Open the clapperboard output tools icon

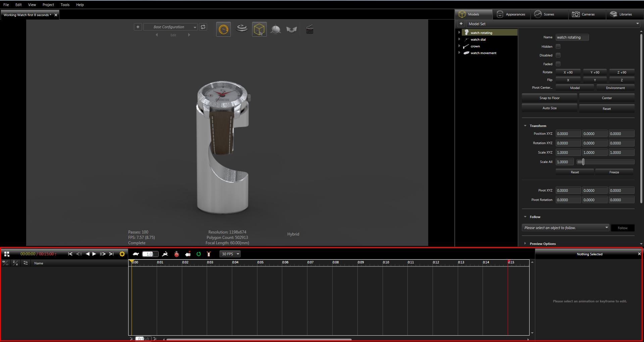click(x=309, y=30)
